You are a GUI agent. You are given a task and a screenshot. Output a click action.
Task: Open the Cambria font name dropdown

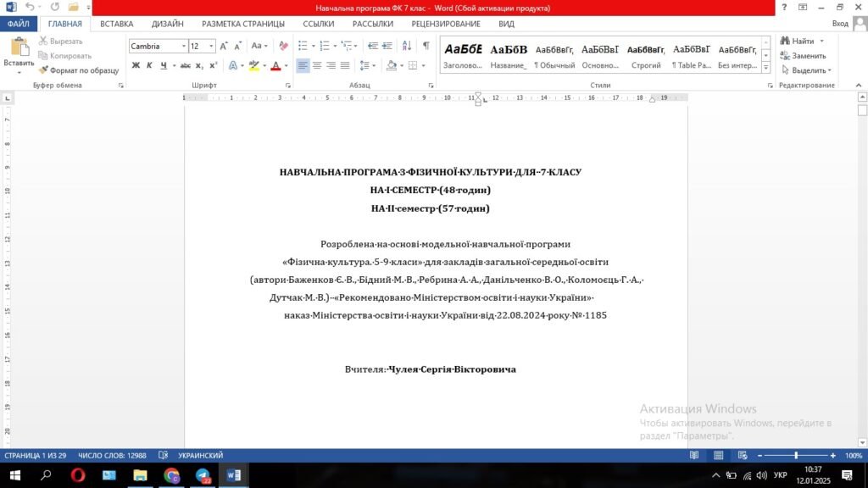(182, 46)
